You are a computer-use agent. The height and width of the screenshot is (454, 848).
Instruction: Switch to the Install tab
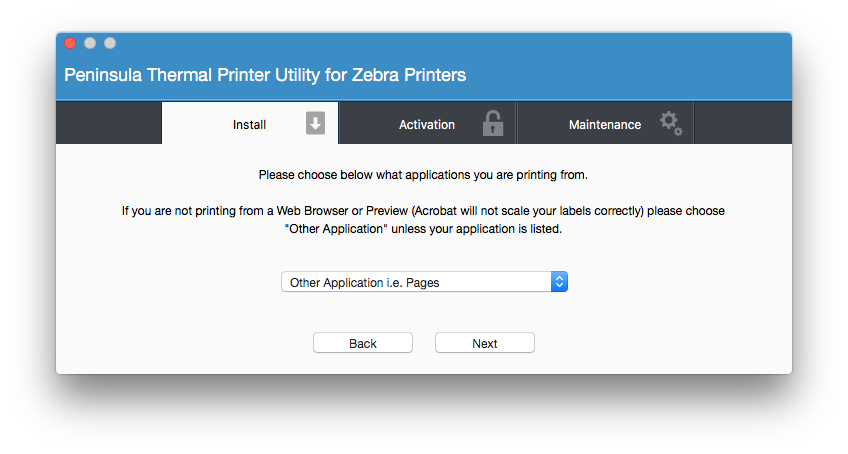coord(249,125)
